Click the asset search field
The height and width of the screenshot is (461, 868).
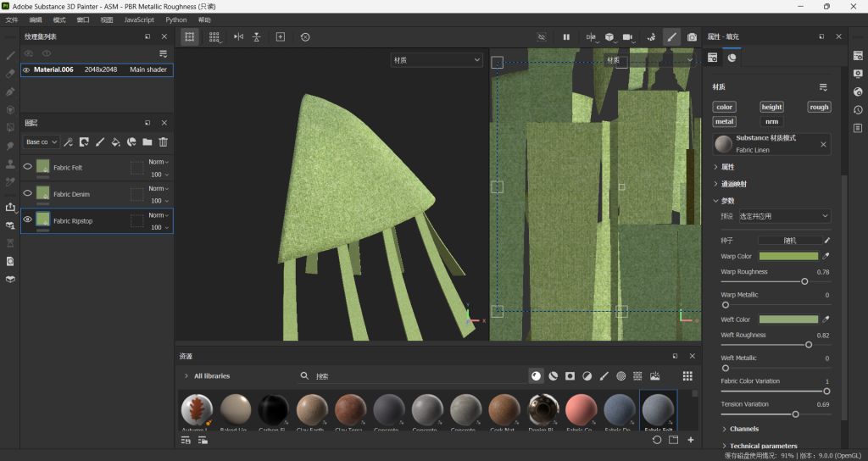[413, 376]
